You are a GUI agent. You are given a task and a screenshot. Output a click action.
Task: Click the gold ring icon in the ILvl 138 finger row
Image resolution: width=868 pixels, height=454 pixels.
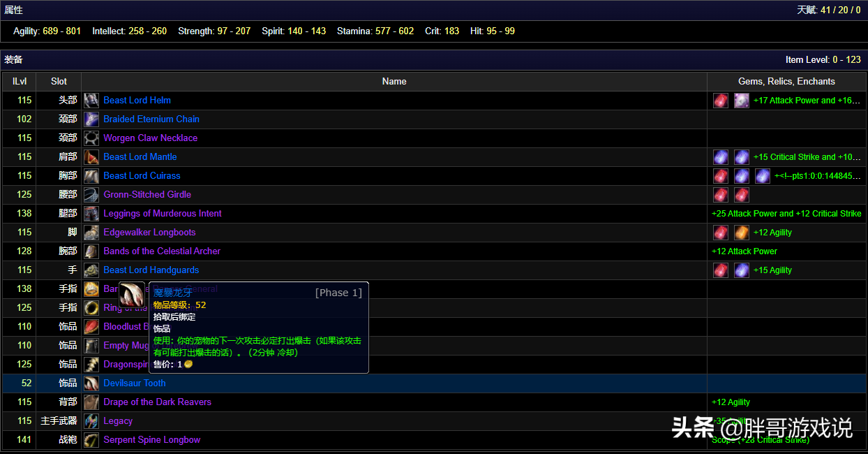[91, 289]
